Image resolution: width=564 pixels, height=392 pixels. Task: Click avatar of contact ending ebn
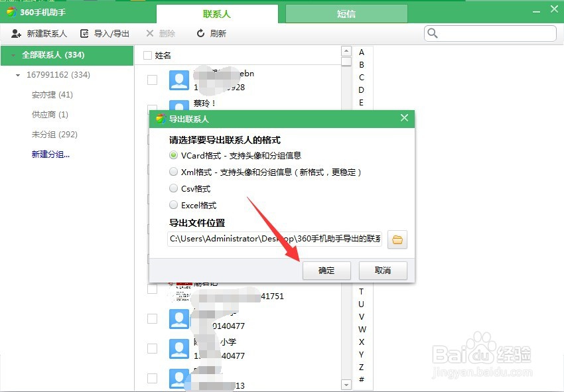coord(179,80)
